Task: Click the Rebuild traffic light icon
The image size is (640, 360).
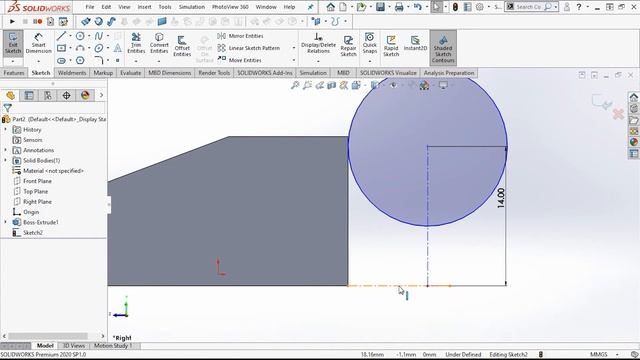Action: coord(455,7)
